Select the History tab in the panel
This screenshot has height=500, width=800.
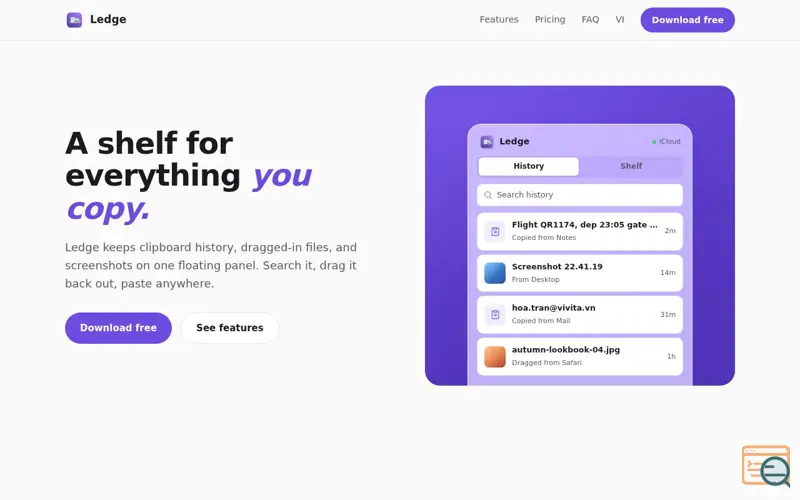point(528,166)
